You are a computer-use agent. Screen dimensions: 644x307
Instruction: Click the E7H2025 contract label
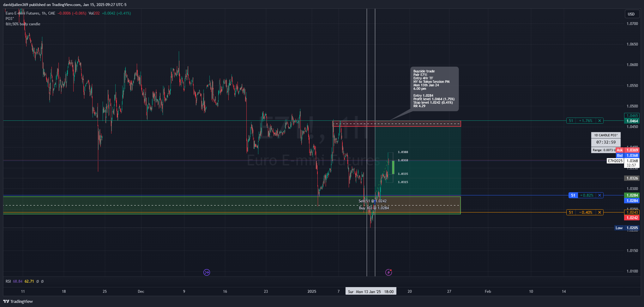615,161
